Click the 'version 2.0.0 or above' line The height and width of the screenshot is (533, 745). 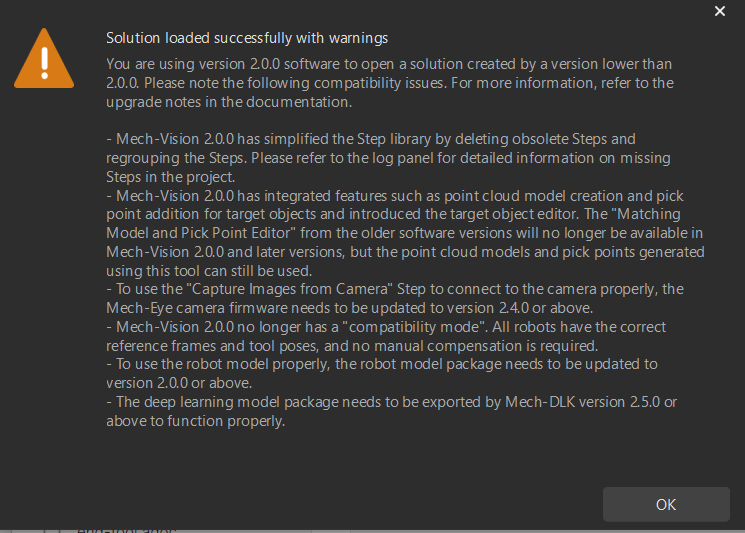pos(182,383)
